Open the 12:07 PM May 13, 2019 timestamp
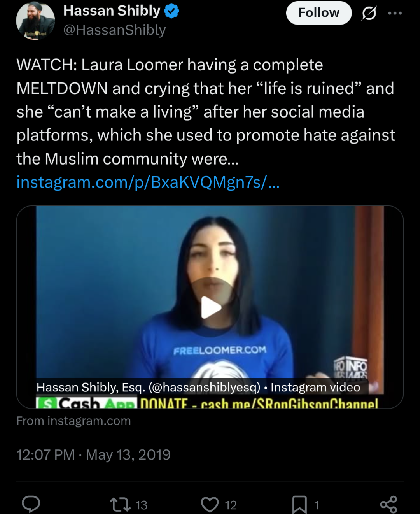Screen dimensions: 420x514 coord(93,454)
